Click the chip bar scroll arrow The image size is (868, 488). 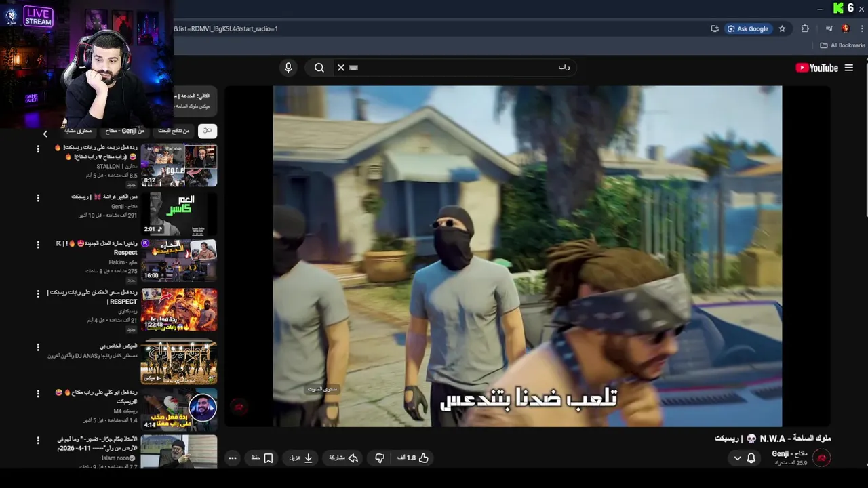(x=45, y=134)
